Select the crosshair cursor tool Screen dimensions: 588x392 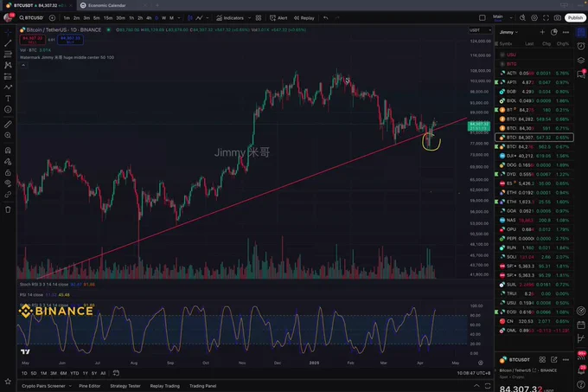coord(8,33)
